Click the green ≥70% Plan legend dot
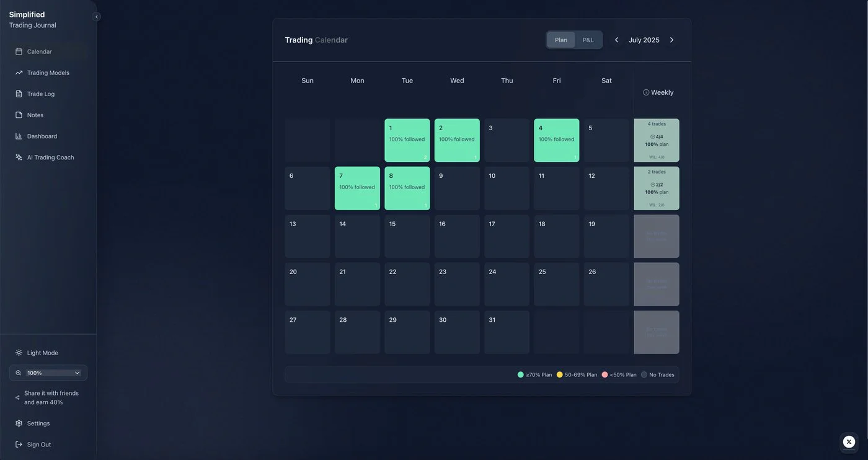 tap(521, 375)
